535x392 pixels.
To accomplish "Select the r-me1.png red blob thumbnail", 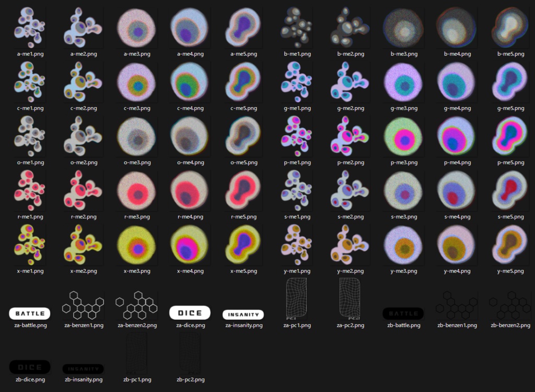I will (30, 191).
